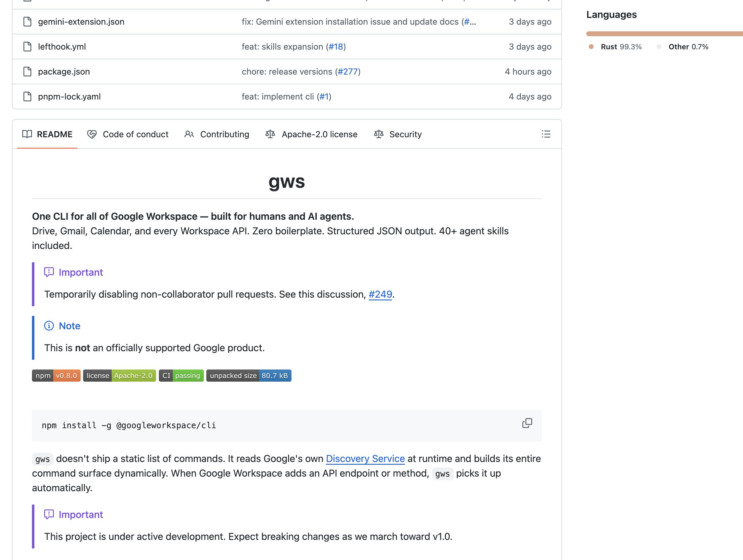Image resolution: width=743 pixels, height=560 pixels.
Task: Select the Rust 99.3% language entry
Action: tap(621, 47)
